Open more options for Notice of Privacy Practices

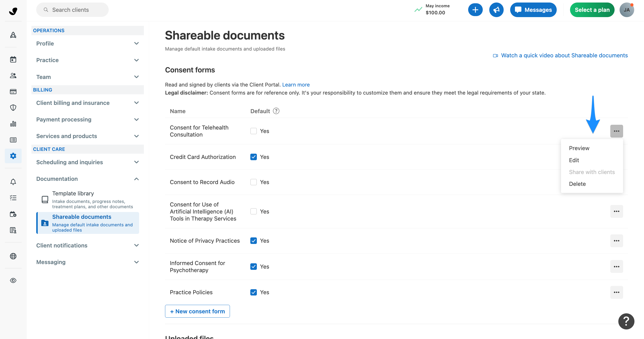pyautogui.click(x=616, y=241)
